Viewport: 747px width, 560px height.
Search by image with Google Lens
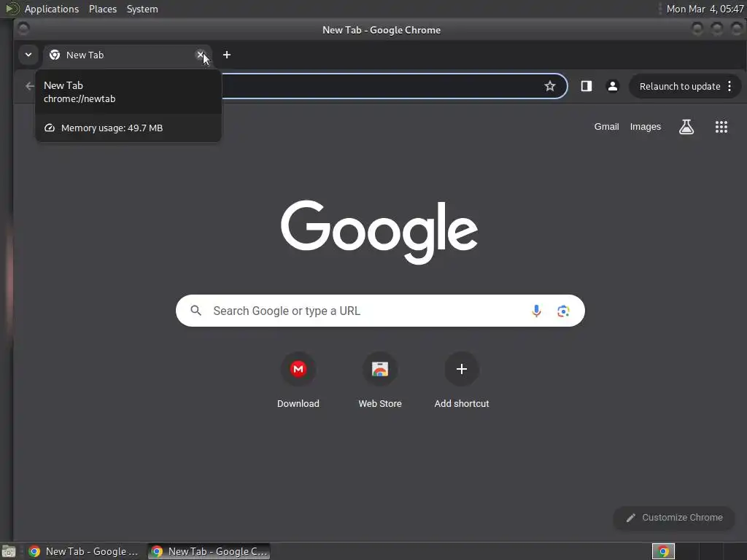point(563,311)
